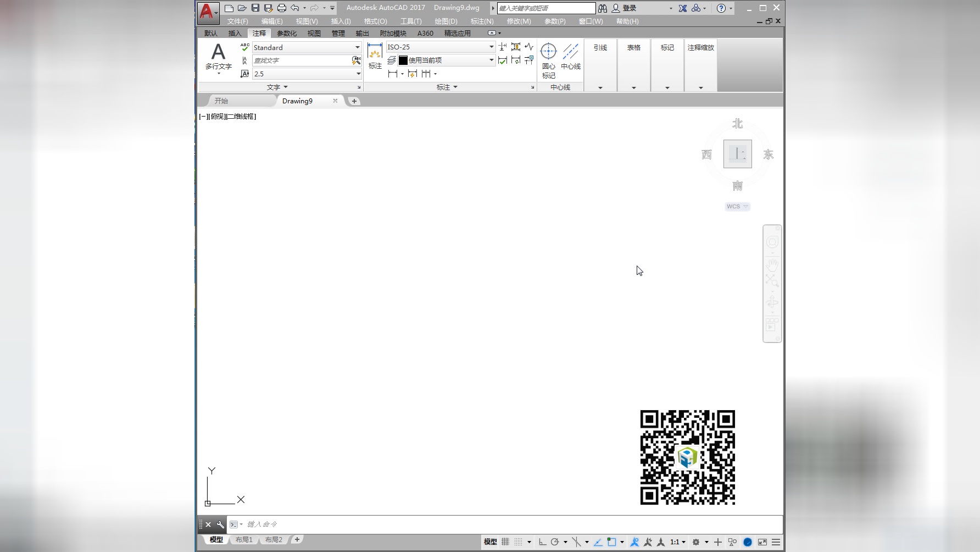Toggle ortho mode in status bar

coord(543,542)
